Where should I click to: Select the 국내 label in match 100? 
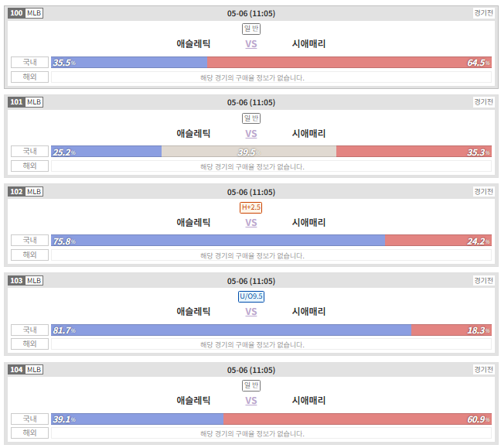[x=29, y=63]
